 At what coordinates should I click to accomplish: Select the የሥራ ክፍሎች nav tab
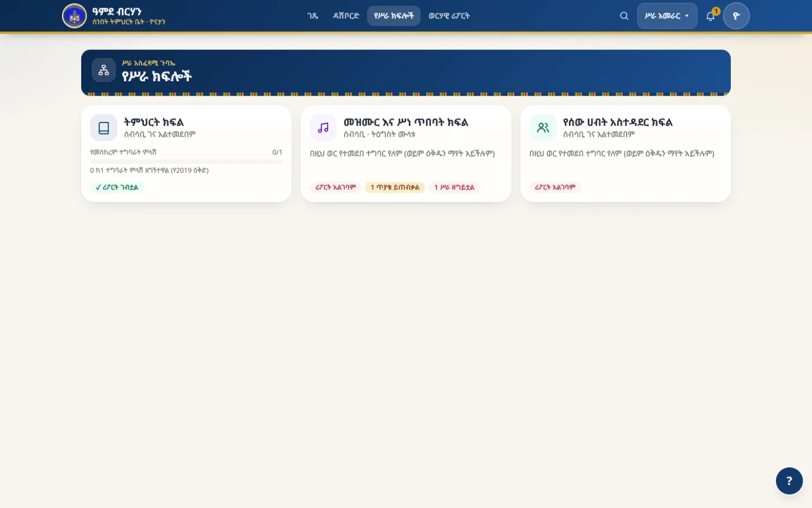tap(394, 16)
